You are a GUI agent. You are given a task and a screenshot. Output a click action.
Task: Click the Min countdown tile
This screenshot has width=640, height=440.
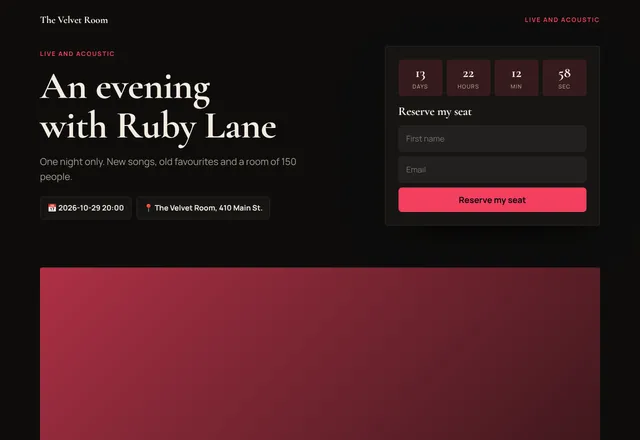[516, 78]
